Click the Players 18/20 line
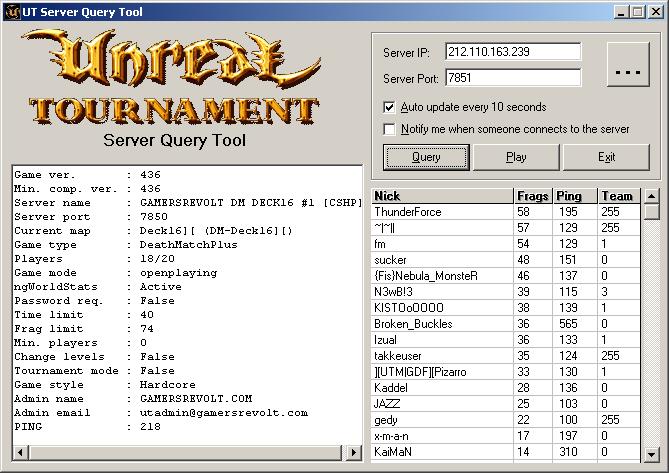Viewport: 669px width, 473px height. [x=94, y=258]
